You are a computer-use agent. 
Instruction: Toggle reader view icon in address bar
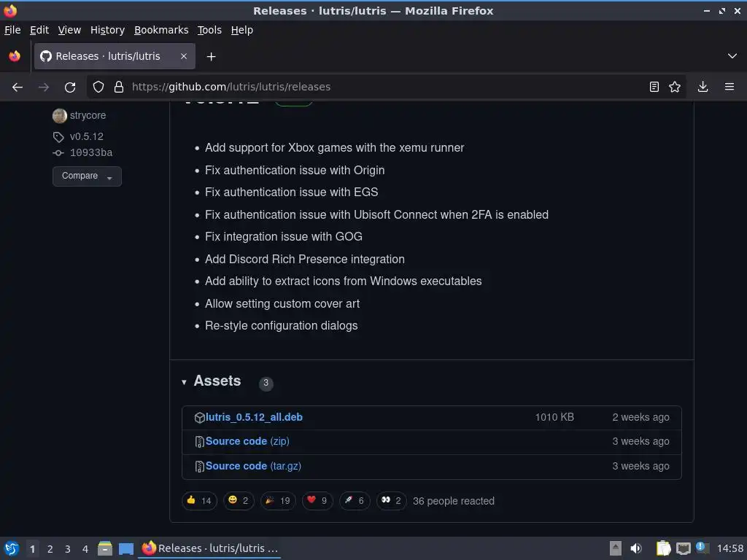tap(654, 87)
